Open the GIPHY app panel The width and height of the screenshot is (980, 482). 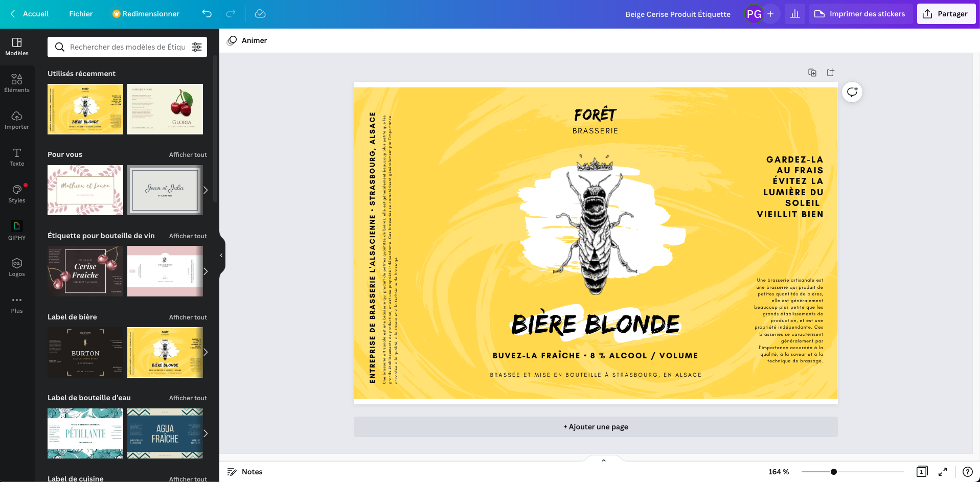(17, 231)
